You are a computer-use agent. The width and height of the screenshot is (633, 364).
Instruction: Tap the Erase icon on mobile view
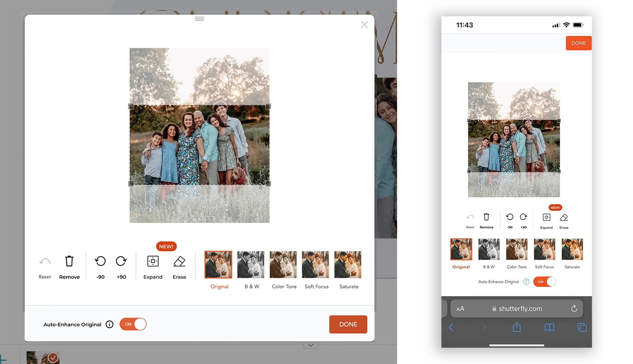(x=564, y=217)
